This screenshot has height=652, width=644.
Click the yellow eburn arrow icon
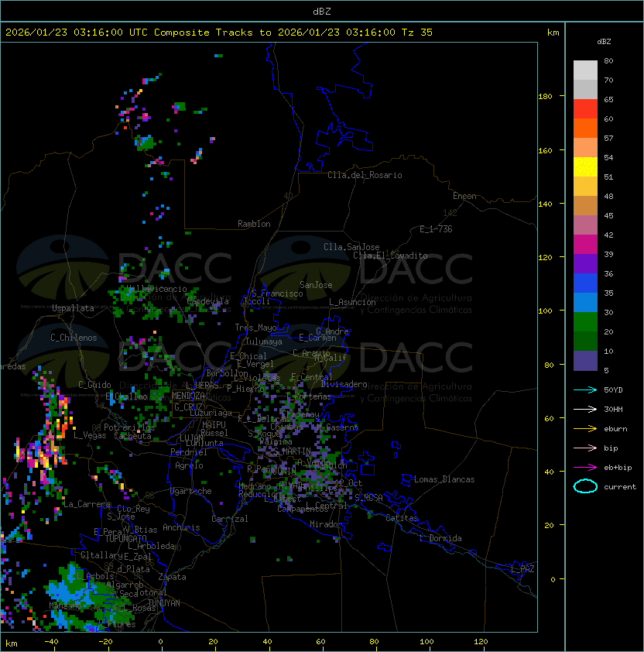585,429
